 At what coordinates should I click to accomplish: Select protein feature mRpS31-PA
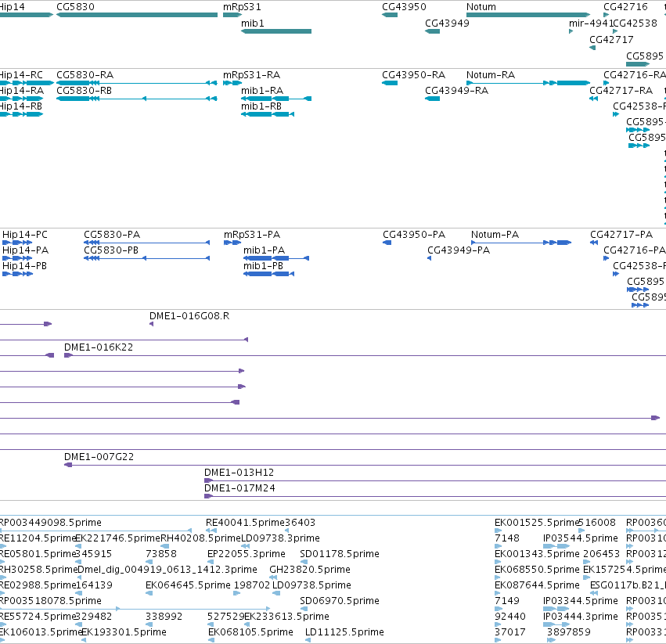232,243
